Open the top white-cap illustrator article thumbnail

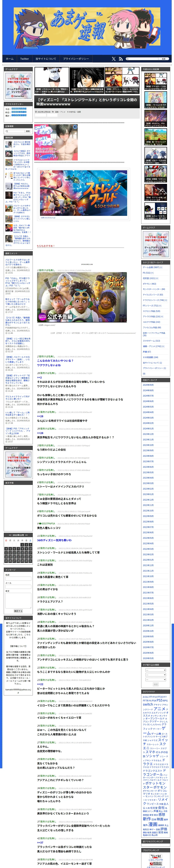pyautogui.click(x=52, y=81)
